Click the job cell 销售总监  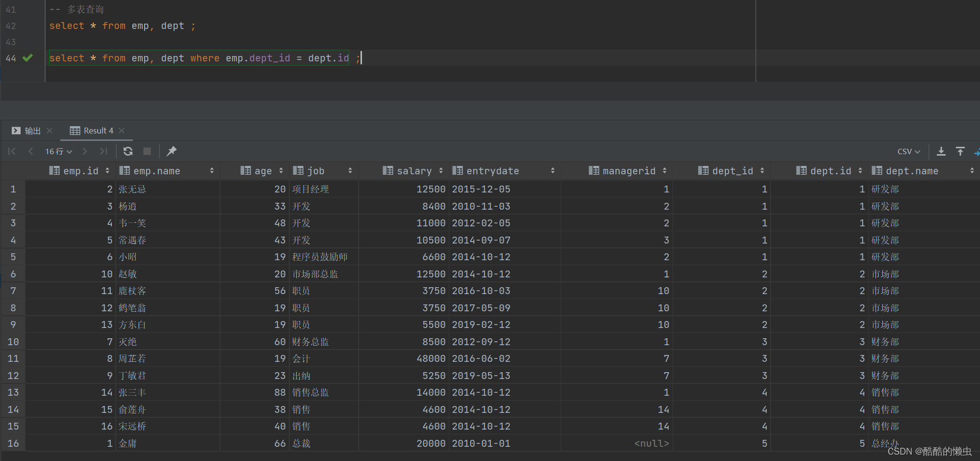pyautogui.click(x=324, y=392)
